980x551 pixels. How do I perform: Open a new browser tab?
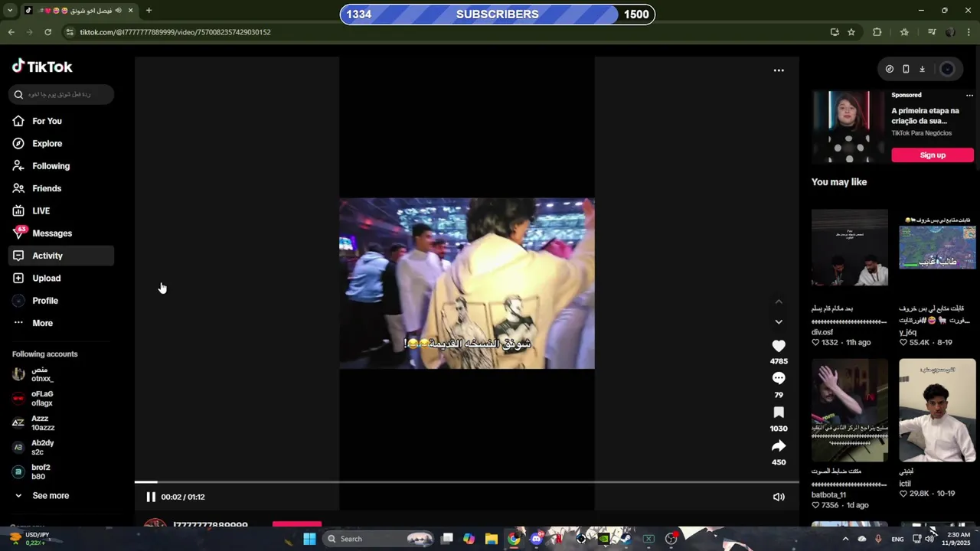149,11
